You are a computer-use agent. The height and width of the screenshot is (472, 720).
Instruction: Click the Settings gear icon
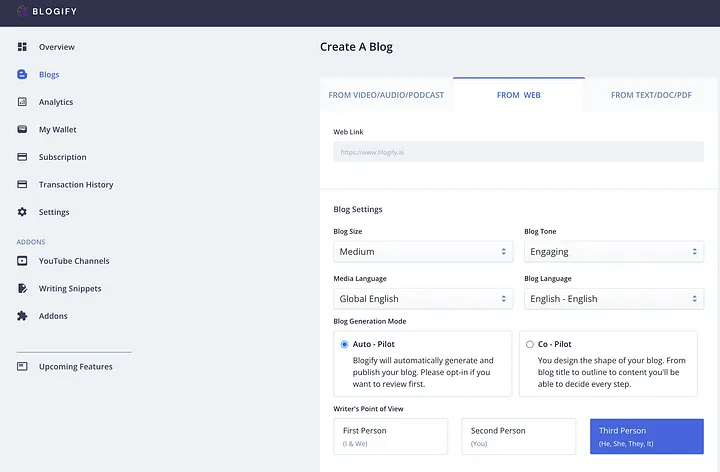22,212
